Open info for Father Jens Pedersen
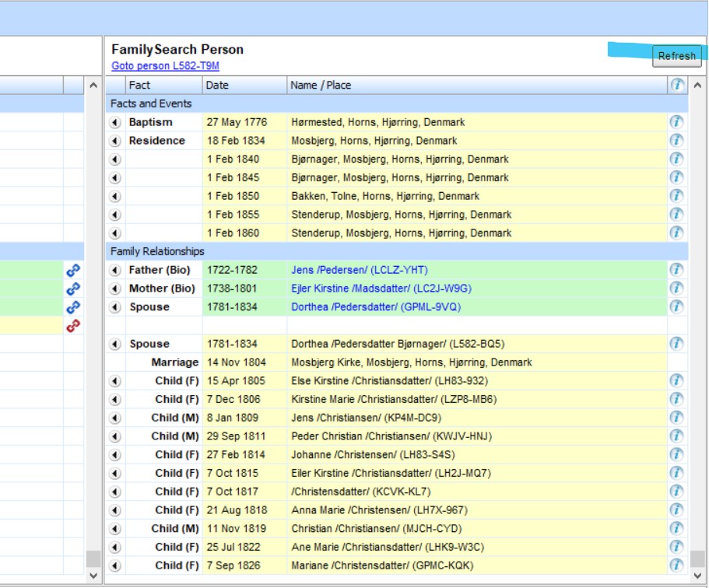709x588 pixels. point(676,270)
